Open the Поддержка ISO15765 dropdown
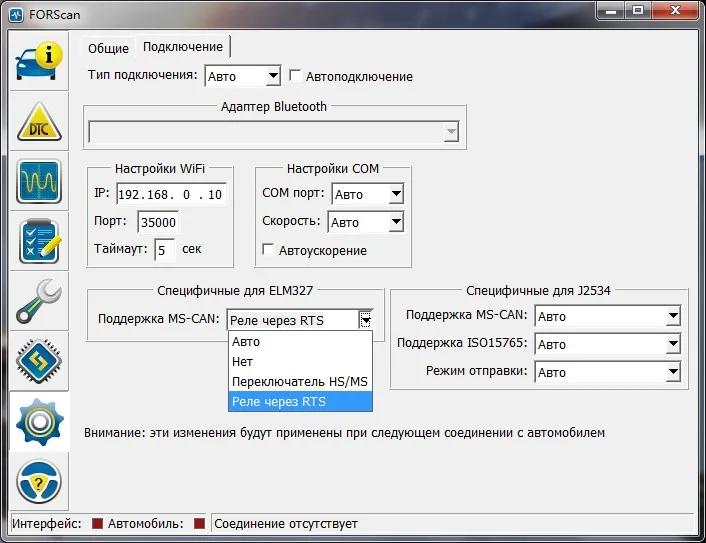This screenshot has width=706, height=543. [607, 344]
